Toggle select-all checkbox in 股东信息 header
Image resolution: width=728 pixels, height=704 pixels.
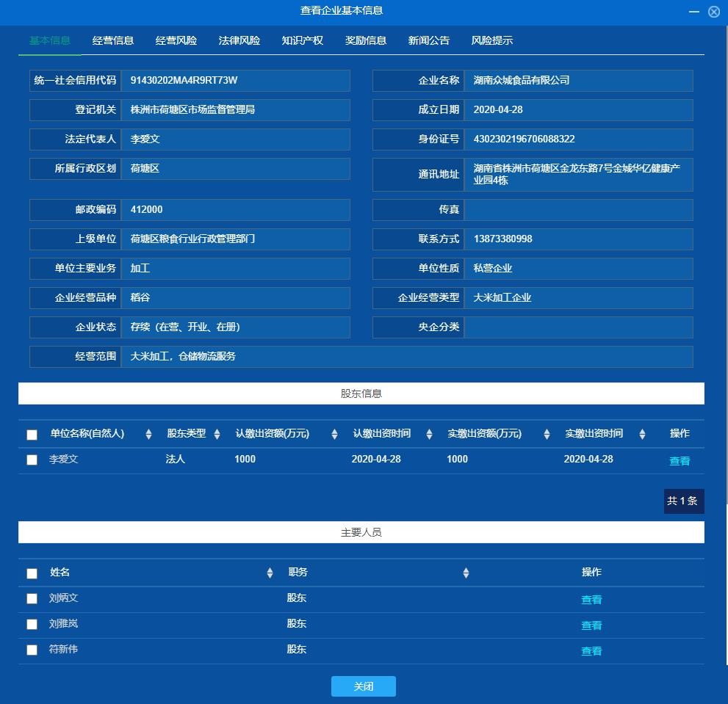click(x=32, y=435)
